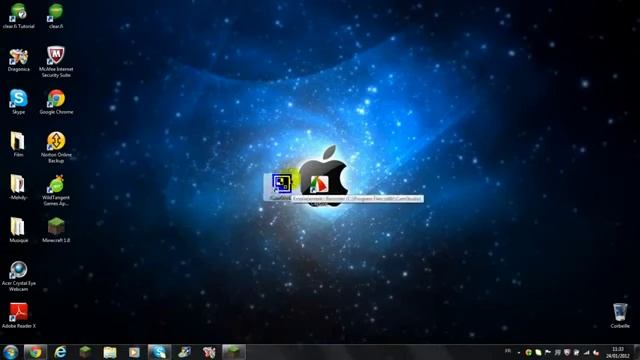Show hidden system tray icons arrow

click(x=519, y=352)
